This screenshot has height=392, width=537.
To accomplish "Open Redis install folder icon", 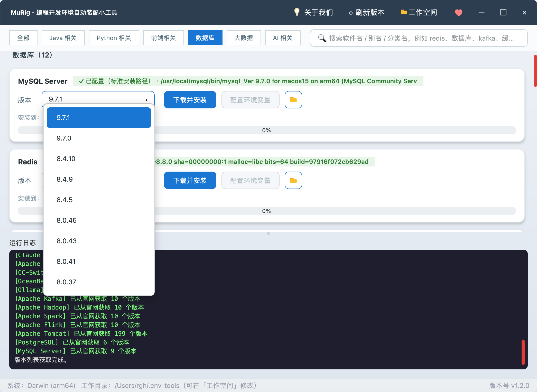I will tap(293, 180).
